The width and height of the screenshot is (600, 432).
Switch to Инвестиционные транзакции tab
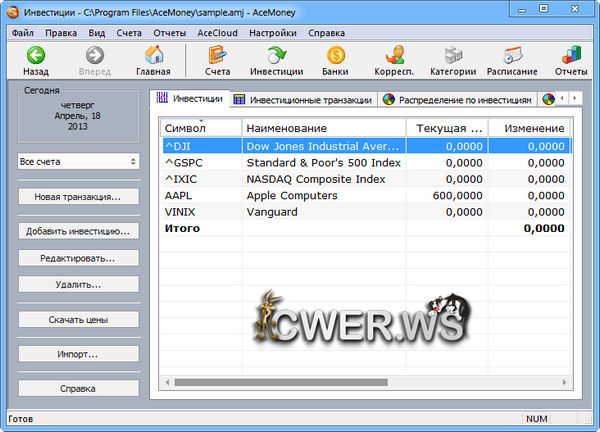(302, 100)
